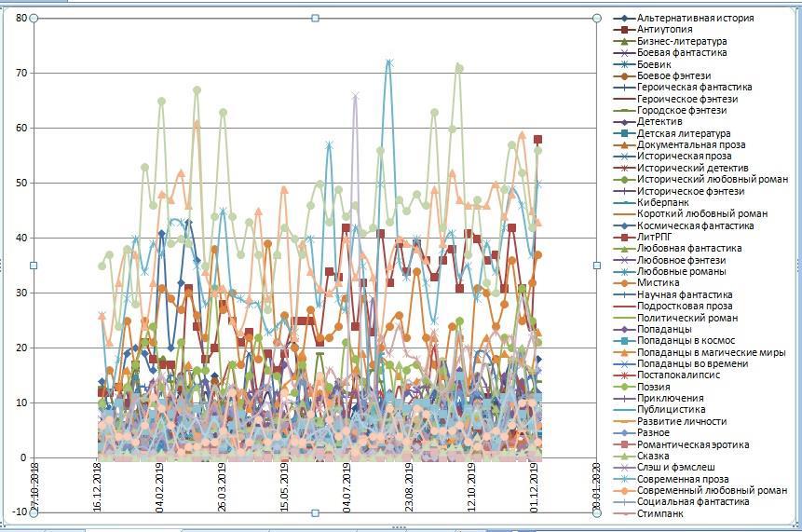Click the right-middle plot area handle
This screenshot has width=802, height=532.
tap(597, 266)
